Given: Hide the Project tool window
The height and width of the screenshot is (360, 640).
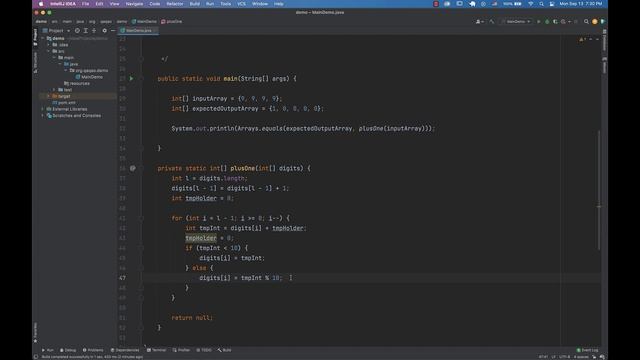Looking at the screenshot, I should click(x=113, y=31).
